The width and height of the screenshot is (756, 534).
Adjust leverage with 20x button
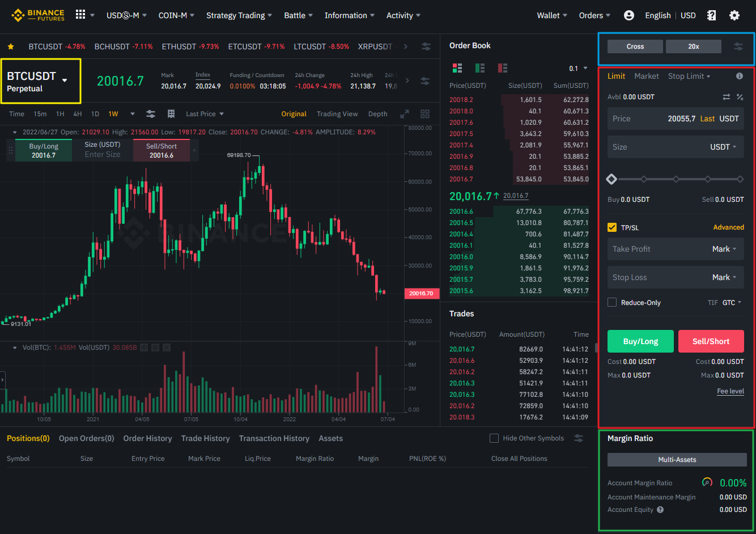click(694, 46)
